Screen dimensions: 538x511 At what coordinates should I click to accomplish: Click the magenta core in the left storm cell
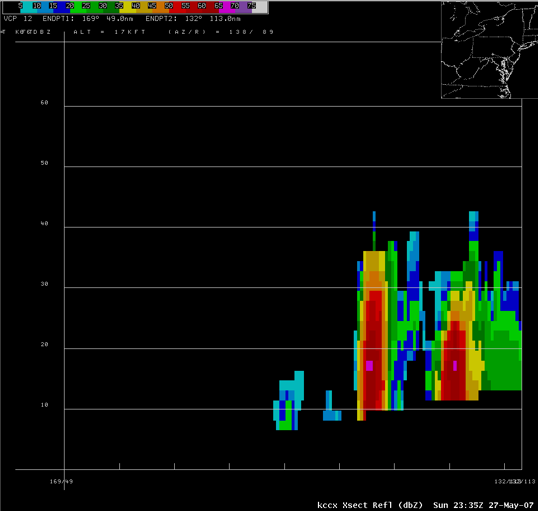click(369, 366)
